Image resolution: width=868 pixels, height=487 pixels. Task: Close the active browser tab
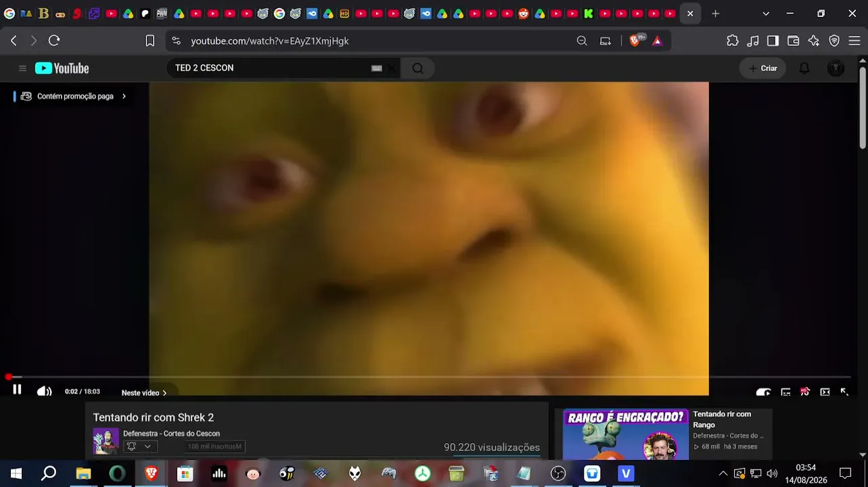click(690, 14)
